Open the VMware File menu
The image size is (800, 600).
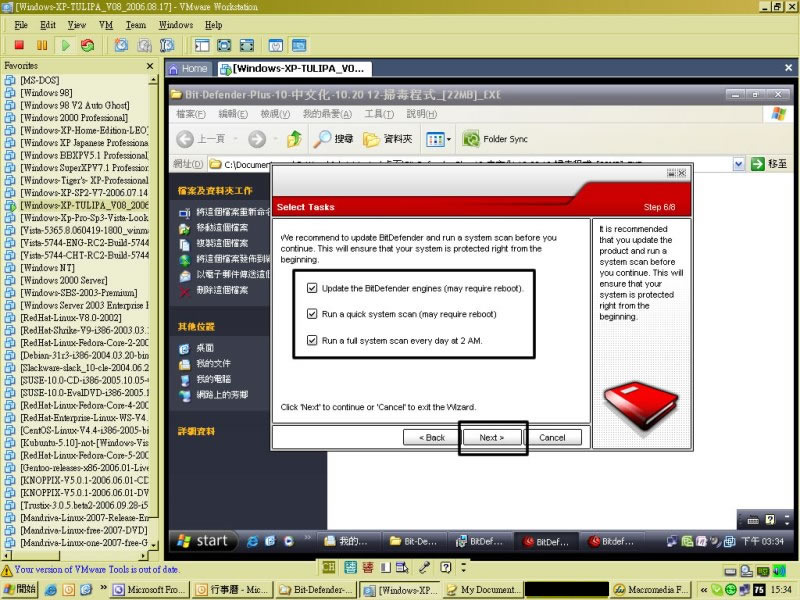pyautogui.click(x=21, y=25)
